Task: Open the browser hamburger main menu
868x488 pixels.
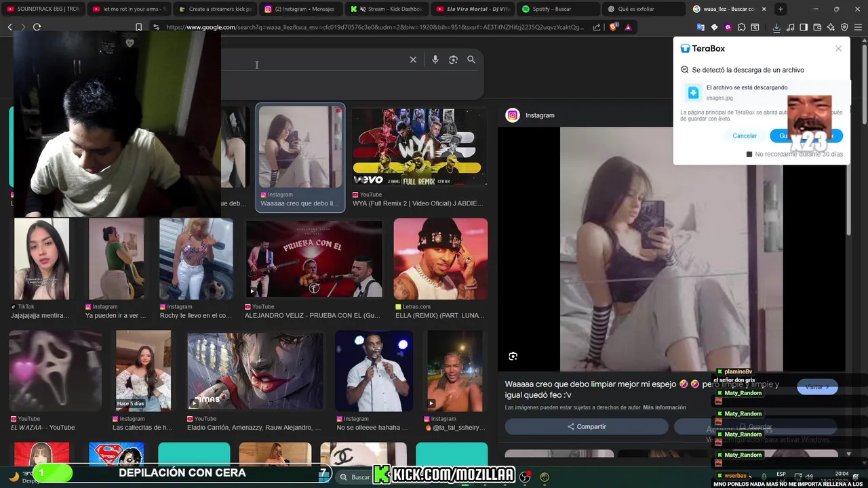Action: [859, 27]
